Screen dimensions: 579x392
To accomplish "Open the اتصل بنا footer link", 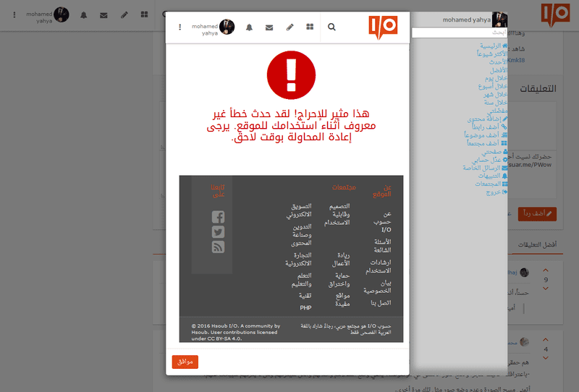I will pos(381,302).
